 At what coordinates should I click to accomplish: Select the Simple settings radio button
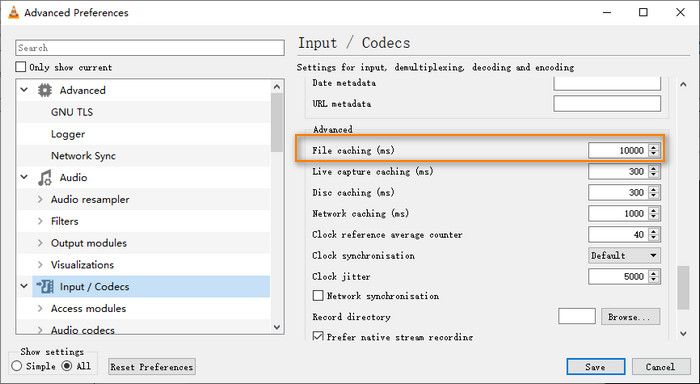17,366
